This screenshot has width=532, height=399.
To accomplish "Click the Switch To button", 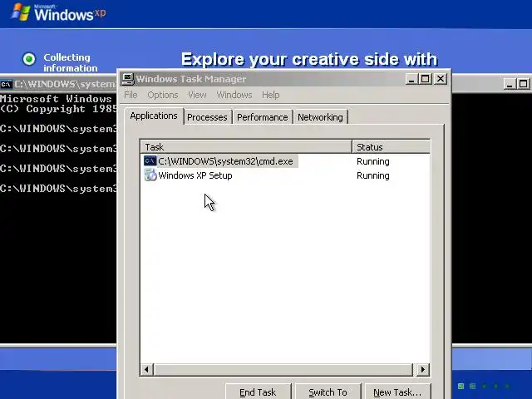I will tap(328, 392).
